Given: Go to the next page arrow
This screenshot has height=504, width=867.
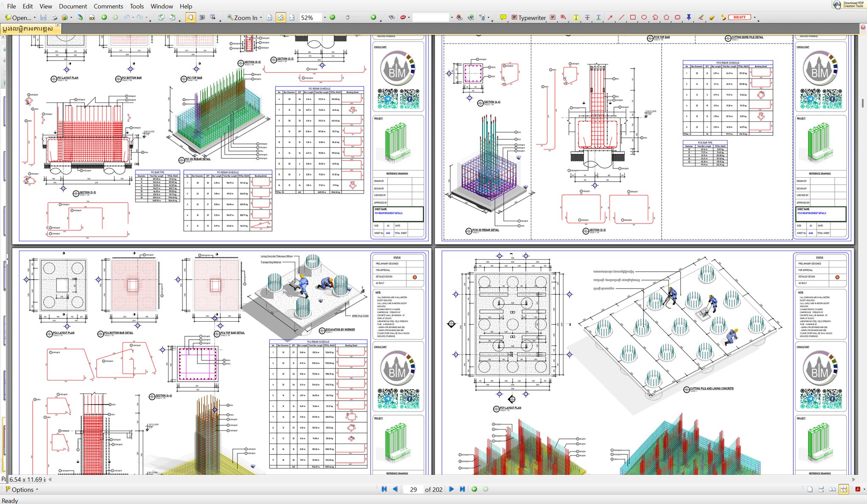Looking at the screenshot, I should [451, 489].
